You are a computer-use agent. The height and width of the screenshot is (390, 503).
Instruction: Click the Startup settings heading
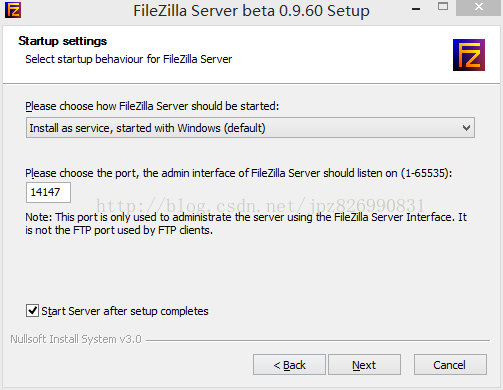click(63, 41)
